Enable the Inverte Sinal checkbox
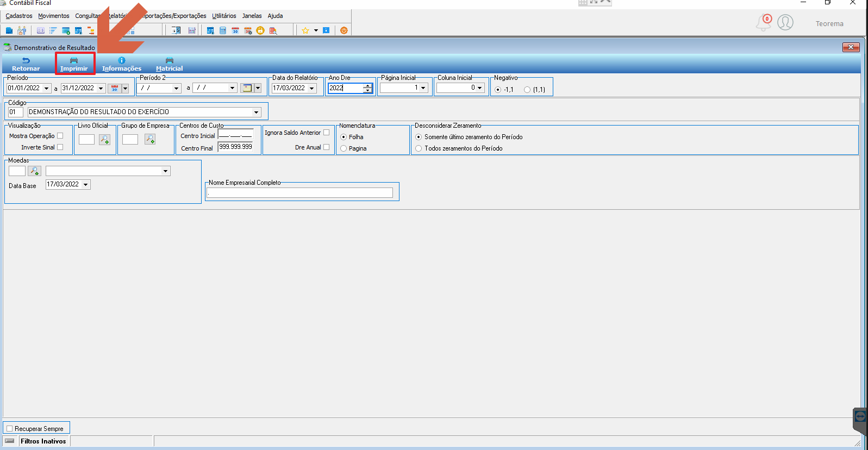 click(x=60, y=147)
